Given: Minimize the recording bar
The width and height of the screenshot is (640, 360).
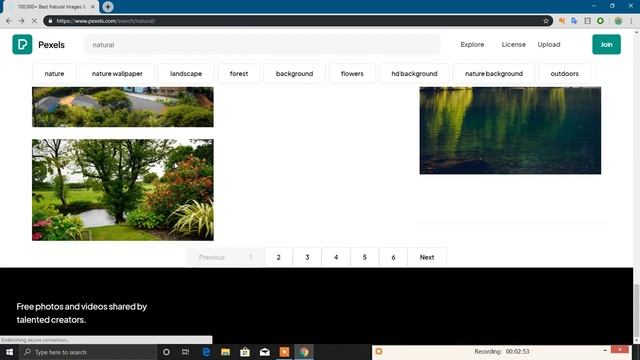Looking at the screenshot, I should (605, 350).
